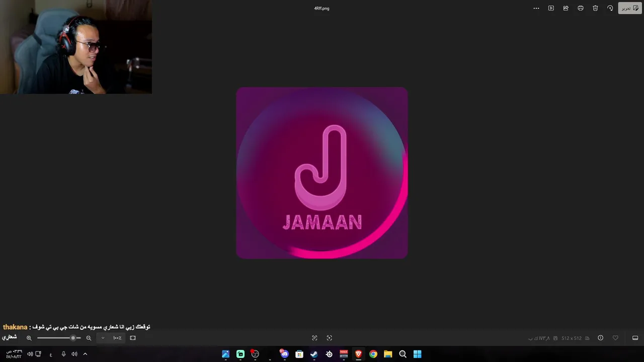Toggle the filmstrip view icon
Image resolution: width=644 pixels, height=362 pixels.
coord(635,338)
